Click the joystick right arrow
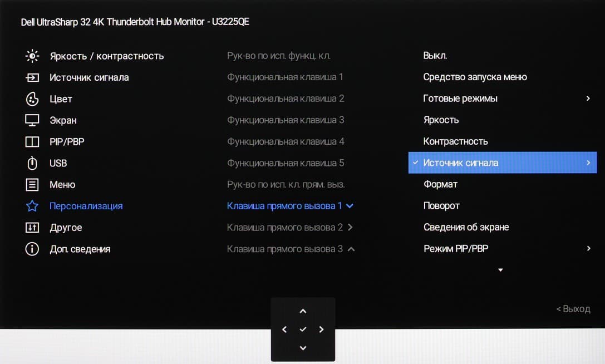Image resolution: width=605 pixels, height=364 pixels. tap(321, 329)
